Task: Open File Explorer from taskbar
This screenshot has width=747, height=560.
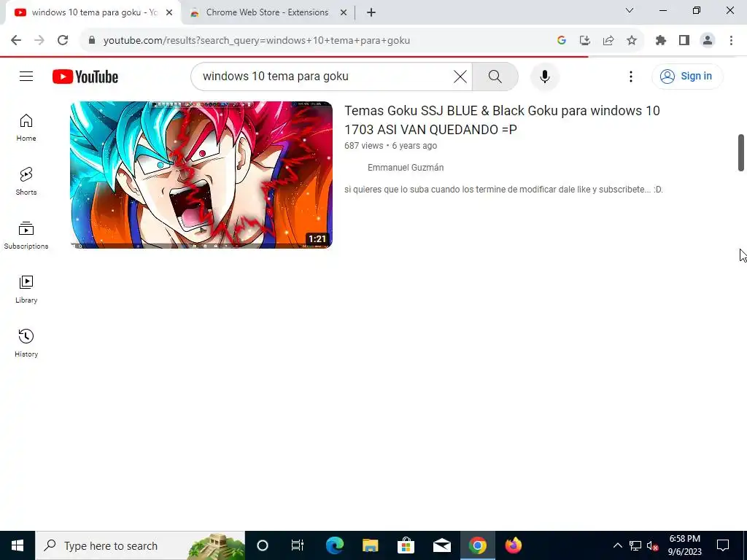Action: tap(370, 545)
